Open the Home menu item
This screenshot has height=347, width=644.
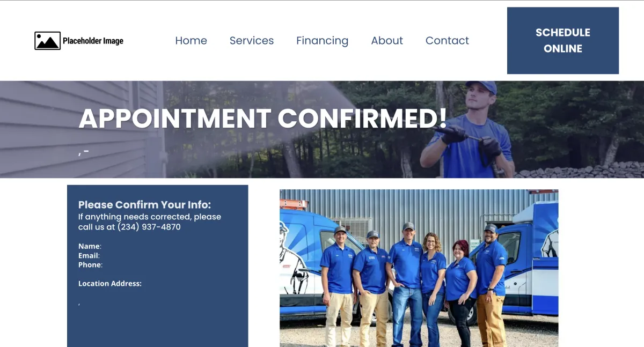click(x=191, y=41)
